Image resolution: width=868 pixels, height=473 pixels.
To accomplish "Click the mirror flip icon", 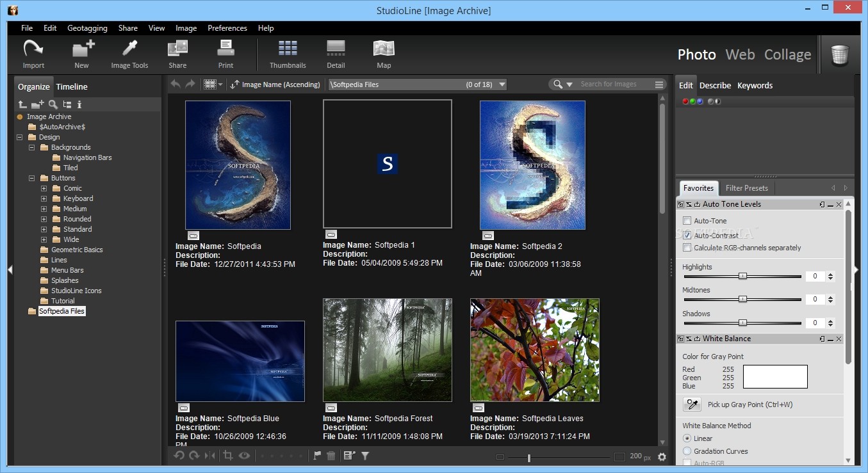I will pyautogui.click(x=210, y=456).
